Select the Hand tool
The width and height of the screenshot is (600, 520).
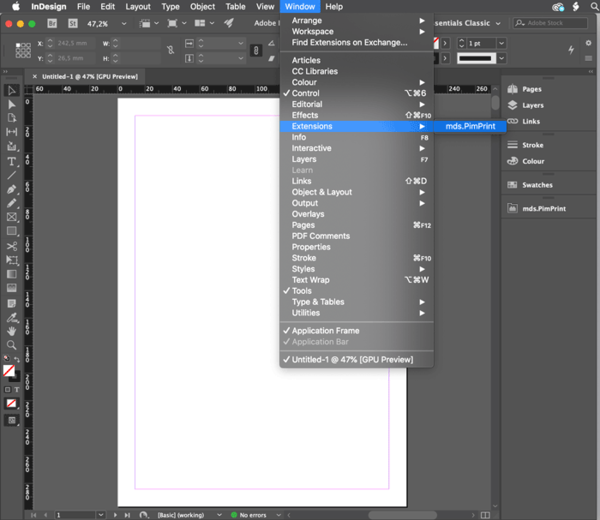(x=12, y=330)
